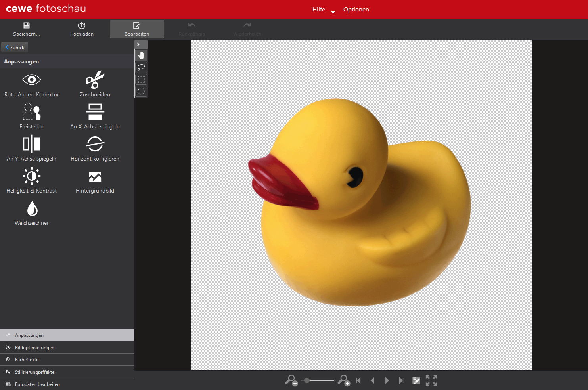Image resolution: width=588 pixels, height=390 pixels.
Task: Open the Optionen menu
Action: coord(356,10)
